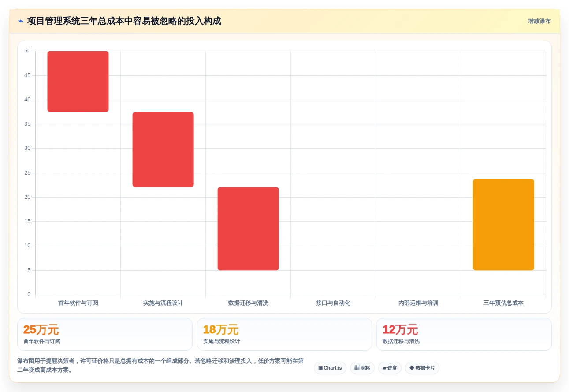Click the 瀑布图 description paragraph
569x392 pixels.
pyautogui.click(x=160, y=366)
